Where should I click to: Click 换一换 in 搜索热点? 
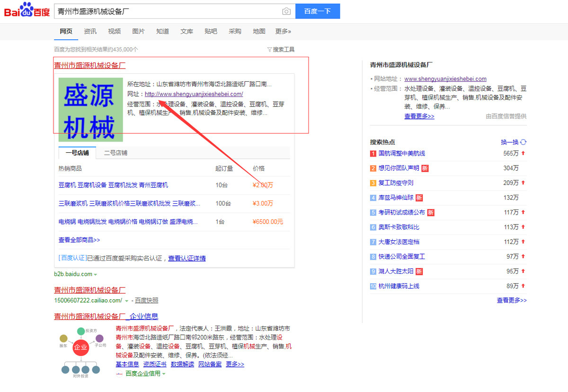510,142
